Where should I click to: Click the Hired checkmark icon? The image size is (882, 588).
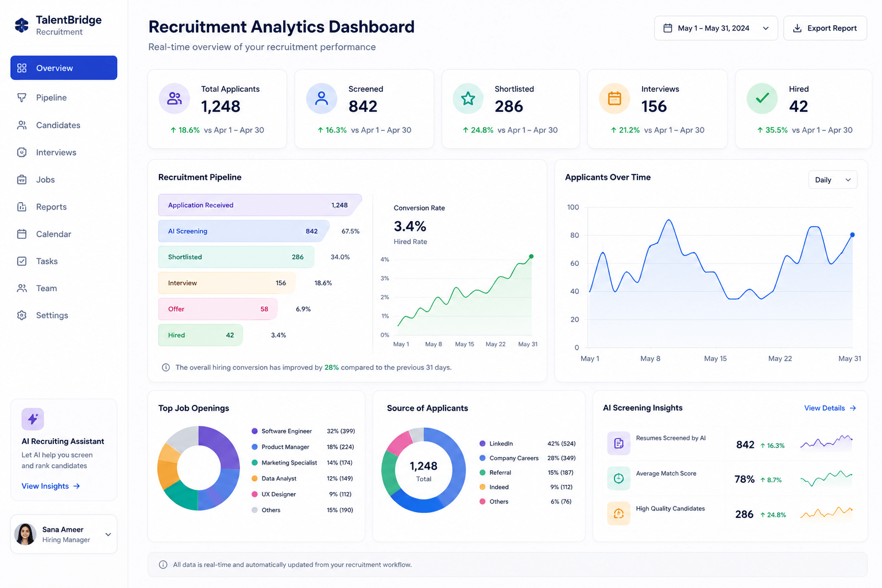pos(762,98)
